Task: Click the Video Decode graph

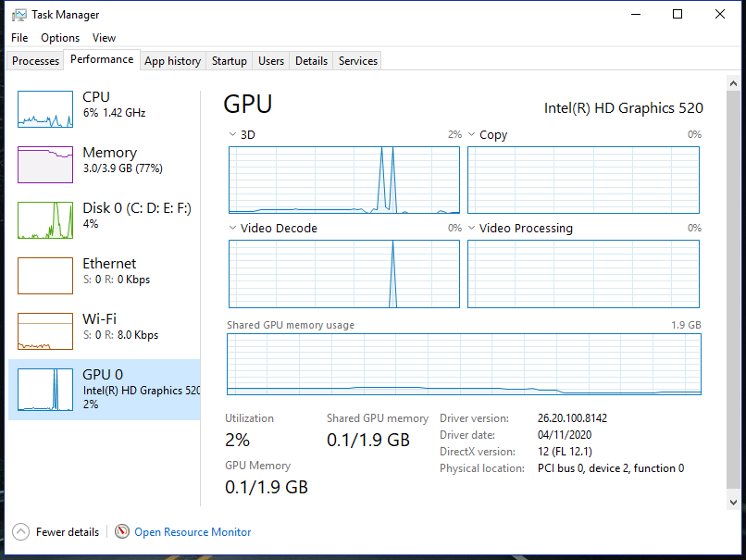Action: click(344, 274)
